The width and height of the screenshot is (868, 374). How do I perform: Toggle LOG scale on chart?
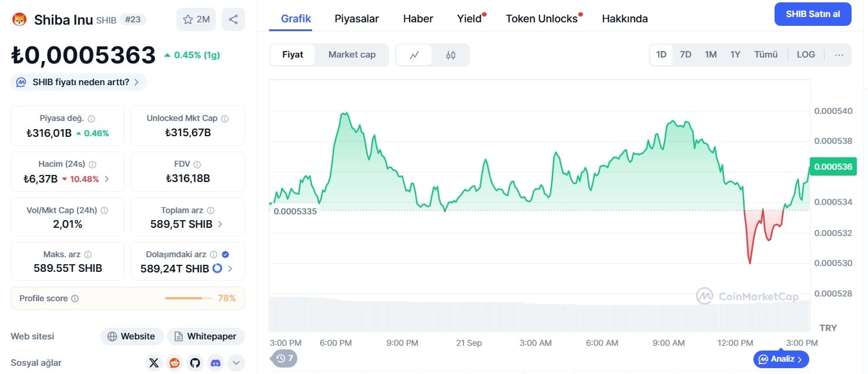(806, 55)
